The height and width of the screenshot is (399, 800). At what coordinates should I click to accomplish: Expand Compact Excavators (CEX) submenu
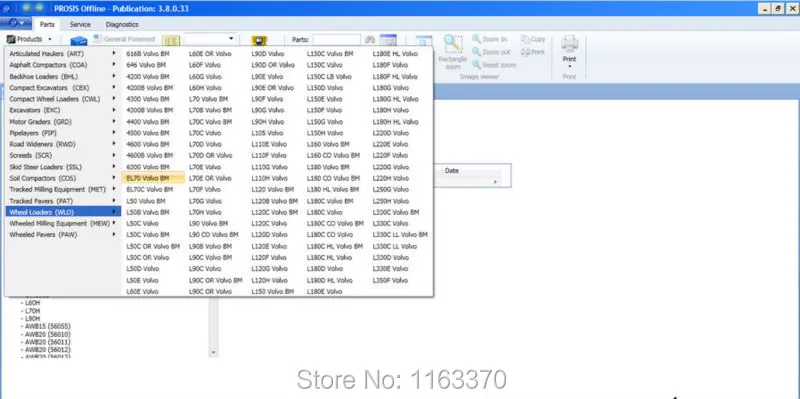pyautogui.click(x=62, y=88)
